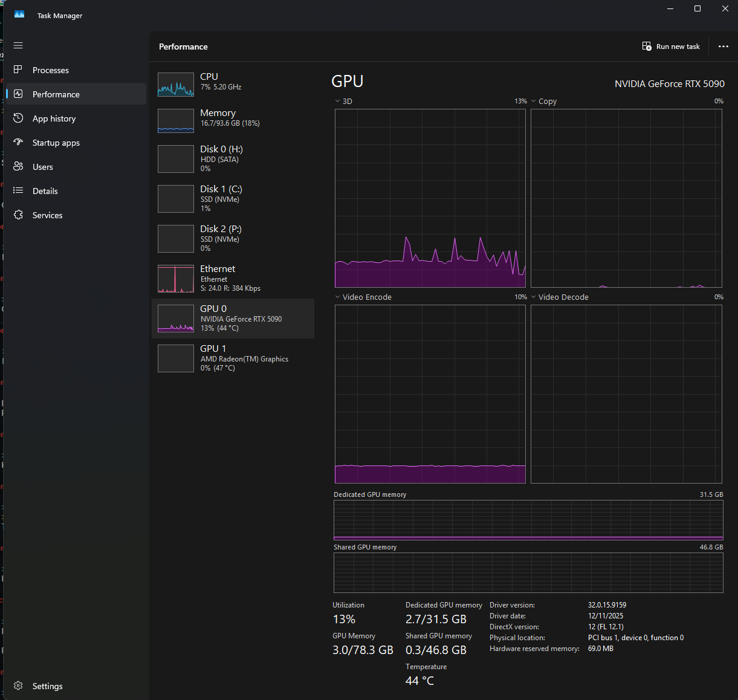Click the Run new task icon
Image resolution: width=738 pixels, height=700 pixels.
click(647, 47)
